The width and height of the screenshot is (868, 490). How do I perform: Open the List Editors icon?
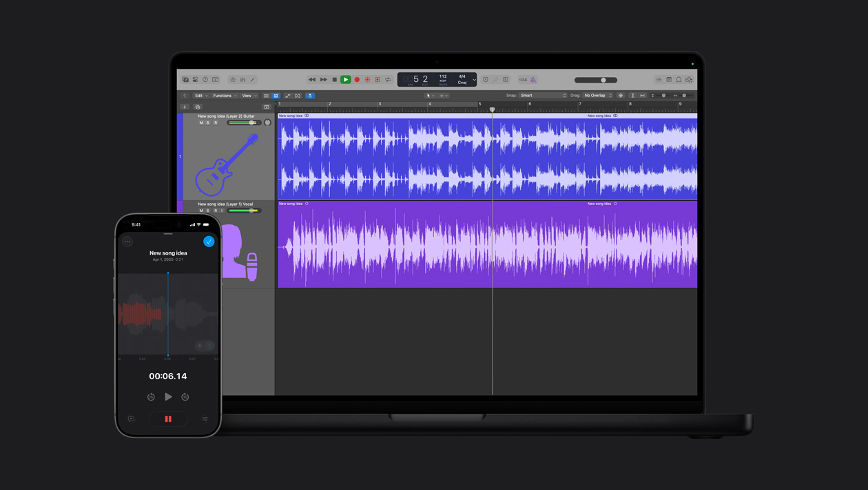pyautogui.click(x=659, y=80)
